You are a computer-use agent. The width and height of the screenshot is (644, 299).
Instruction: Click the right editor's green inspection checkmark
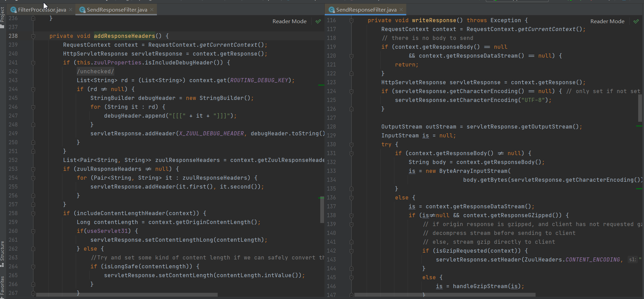point(636,21)
